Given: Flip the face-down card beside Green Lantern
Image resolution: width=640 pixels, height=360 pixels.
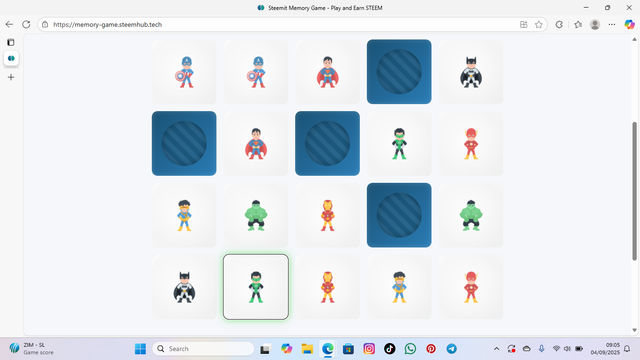Looking at the screenshot, I should pos(327,143).
